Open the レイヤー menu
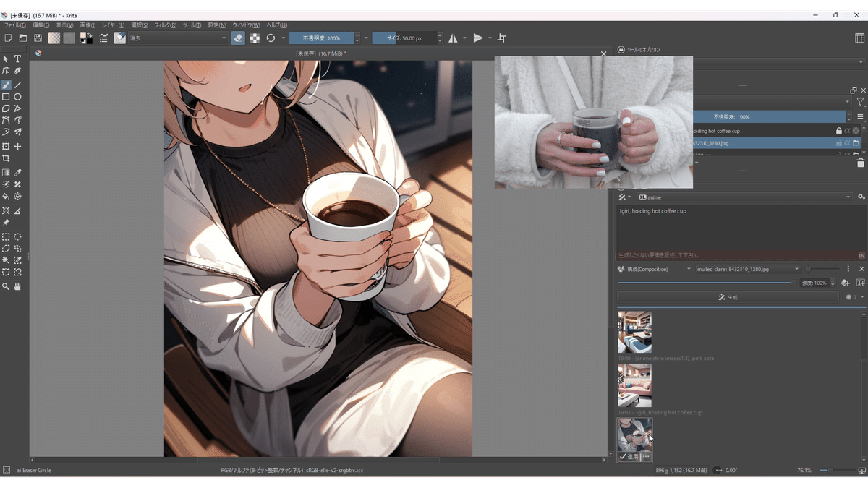Screen dimensions: 868x488 point(113,25)
